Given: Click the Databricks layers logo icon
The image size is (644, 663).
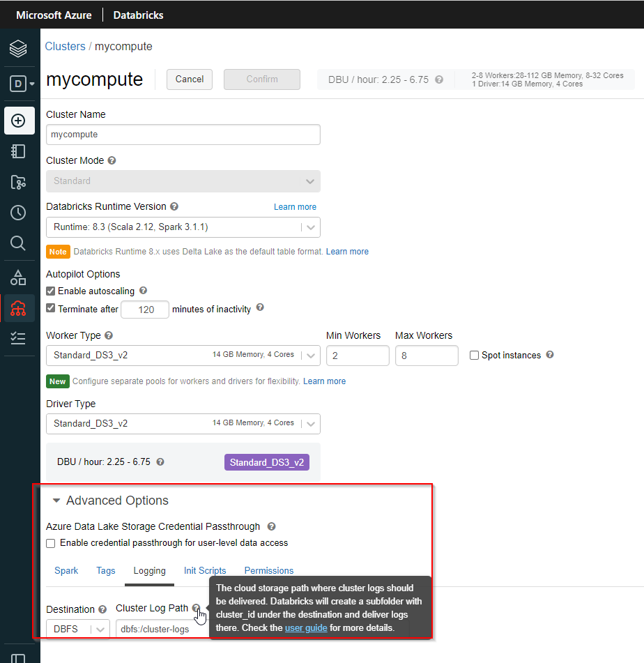Looking at the screenshot, I should [x=18, y=48].
